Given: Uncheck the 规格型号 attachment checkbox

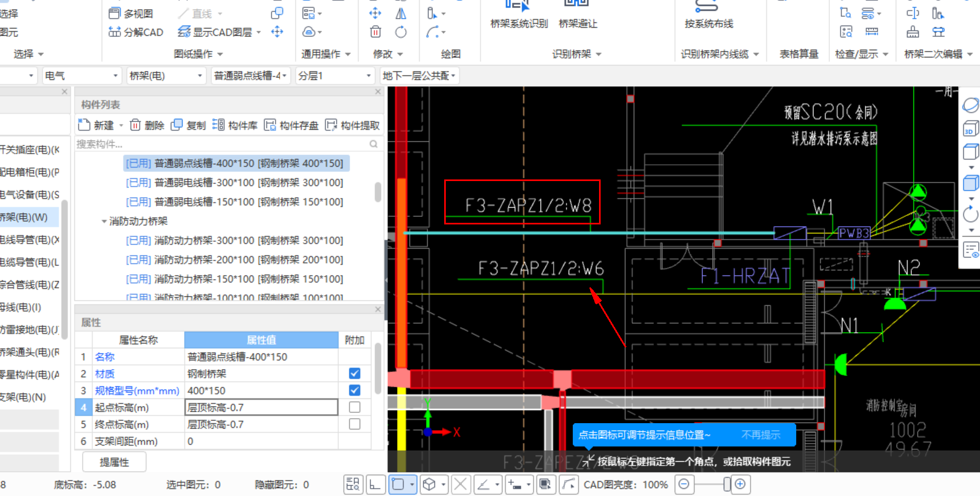Looking at the screenshot, I should (354, 390).
